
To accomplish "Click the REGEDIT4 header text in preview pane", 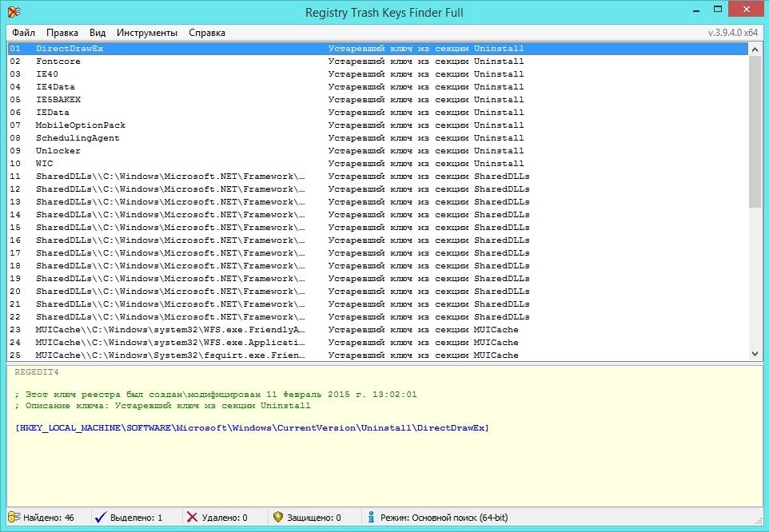I will (36, 372).
